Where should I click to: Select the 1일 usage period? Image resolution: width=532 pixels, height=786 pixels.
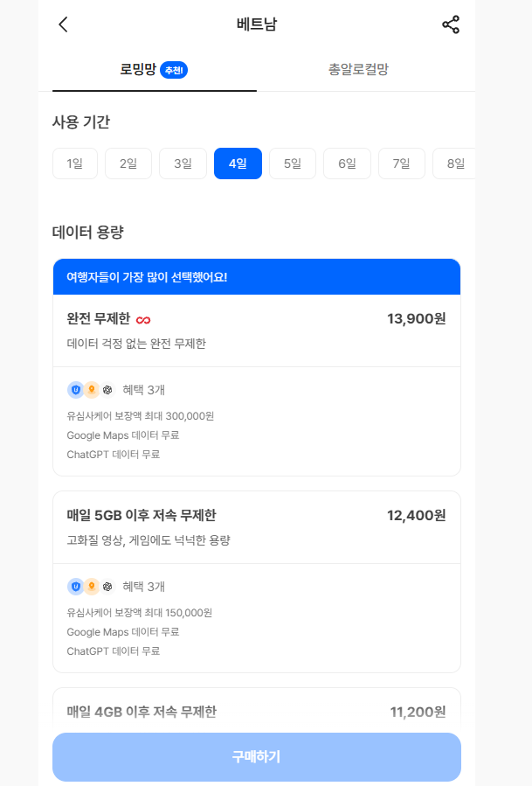(x=74, y=163)
